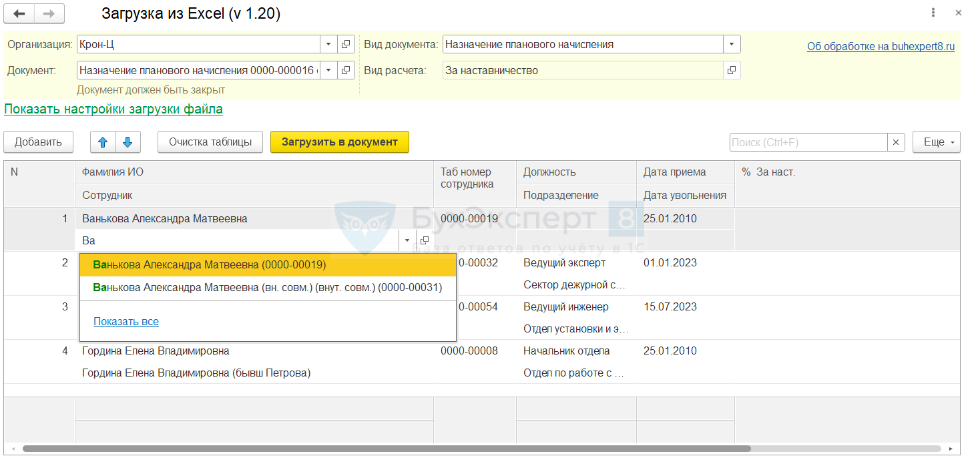
Task: Click Показать настройки загрузки файла link
Action: pos(113,109)
